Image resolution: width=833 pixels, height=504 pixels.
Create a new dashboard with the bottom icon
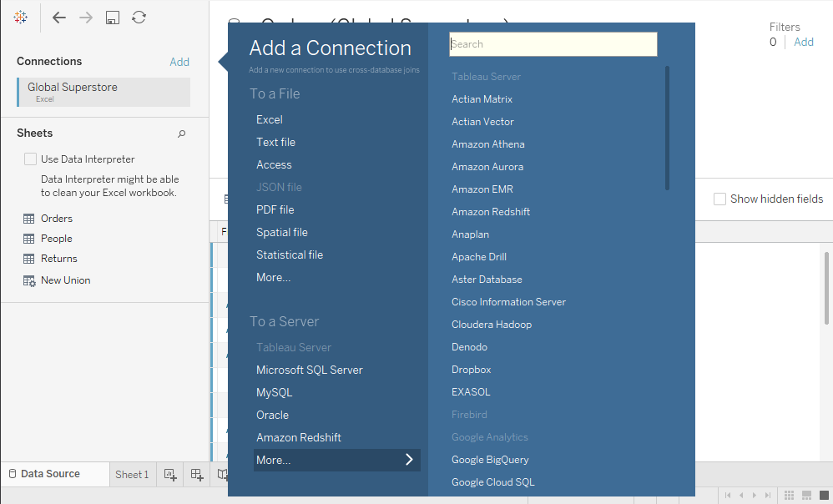pyautogui.click(x=196, y=474)
